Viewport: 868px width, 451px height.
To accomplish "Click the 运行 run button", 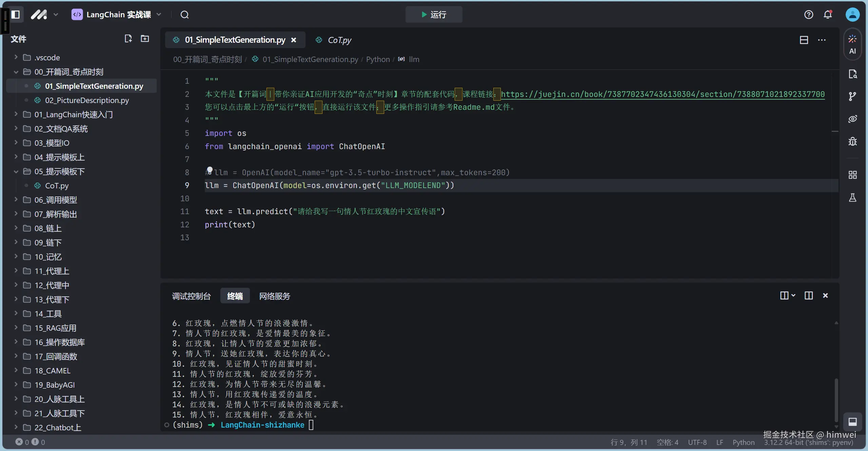I will click(434, 15).
